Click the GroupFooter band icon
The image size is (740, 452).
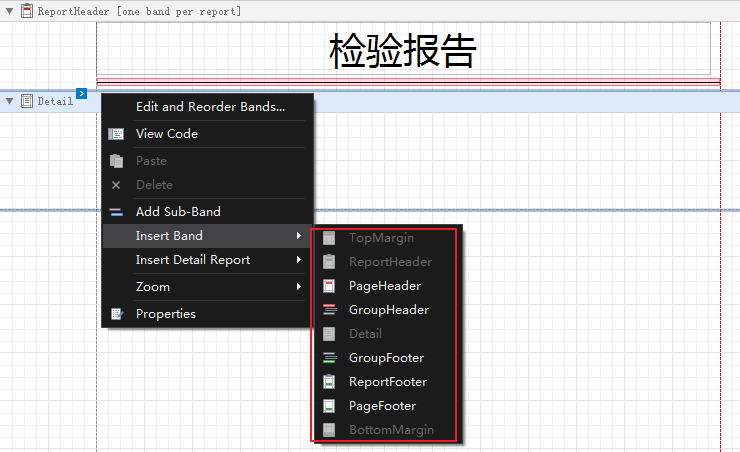coord(329,358)
